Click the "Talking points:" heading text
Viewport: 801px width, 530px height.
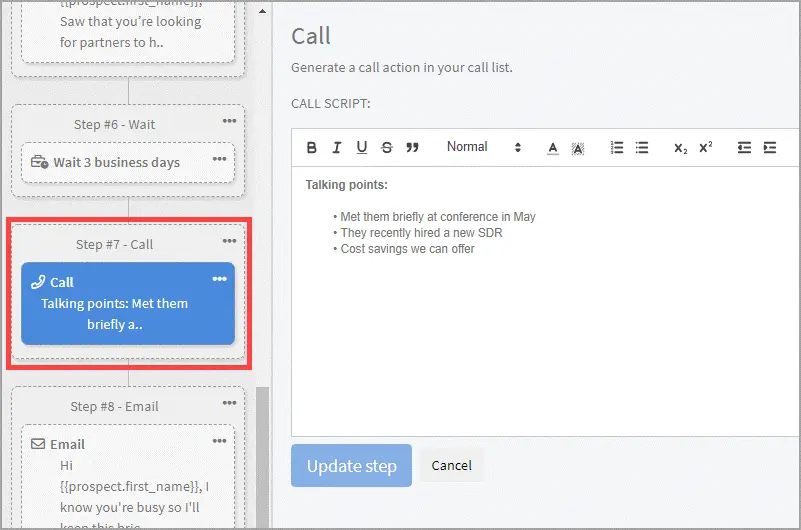click(x=346, y=185)
